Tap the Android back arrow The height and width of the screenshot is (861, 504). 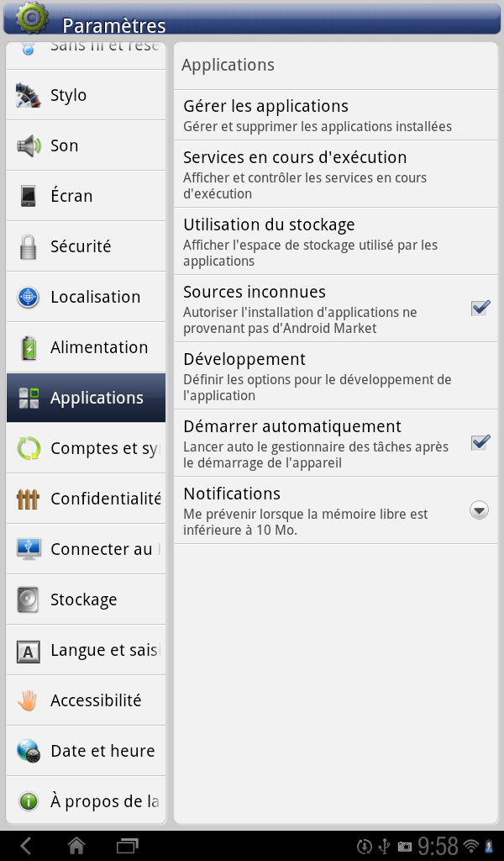point(26,846)
